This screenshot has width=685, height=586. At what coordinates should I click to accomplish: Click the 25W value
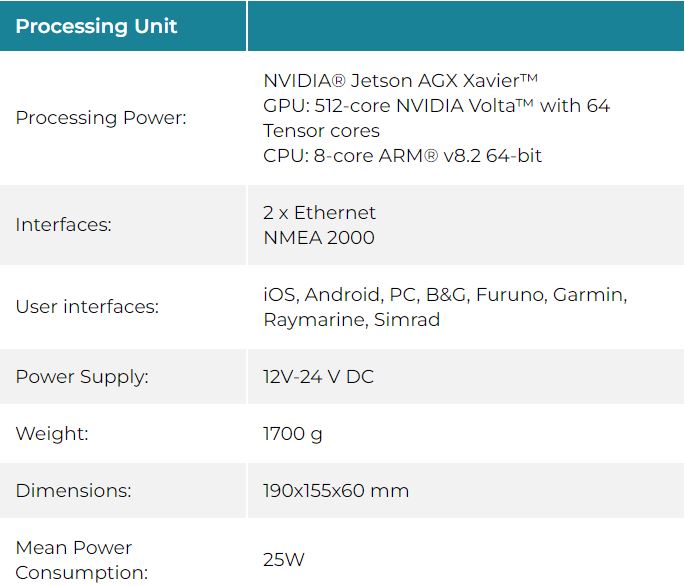pos(284,560)
